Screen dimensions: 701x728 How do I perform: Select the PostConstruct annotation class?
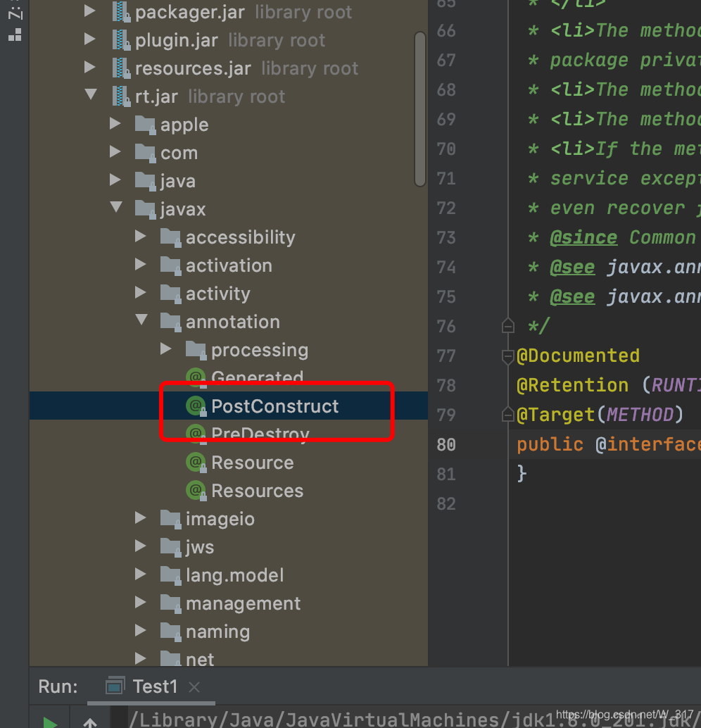[275, 406]
